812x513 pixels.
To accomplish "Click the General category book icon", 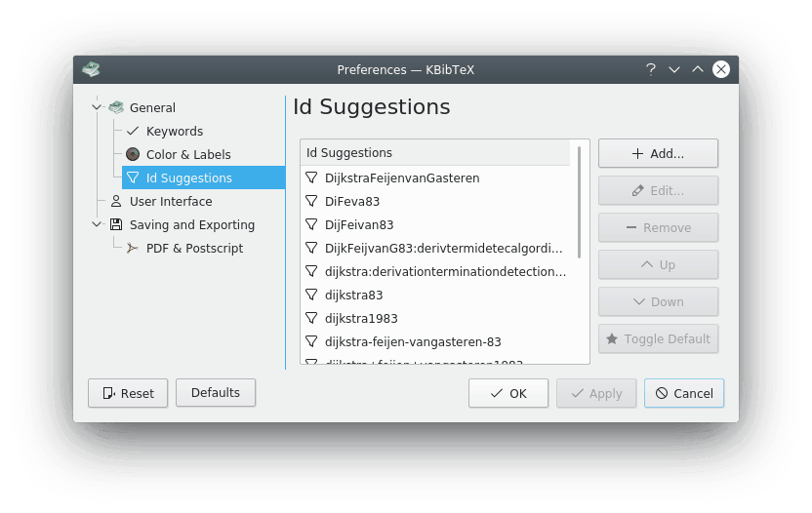I will tap(116, 107).
